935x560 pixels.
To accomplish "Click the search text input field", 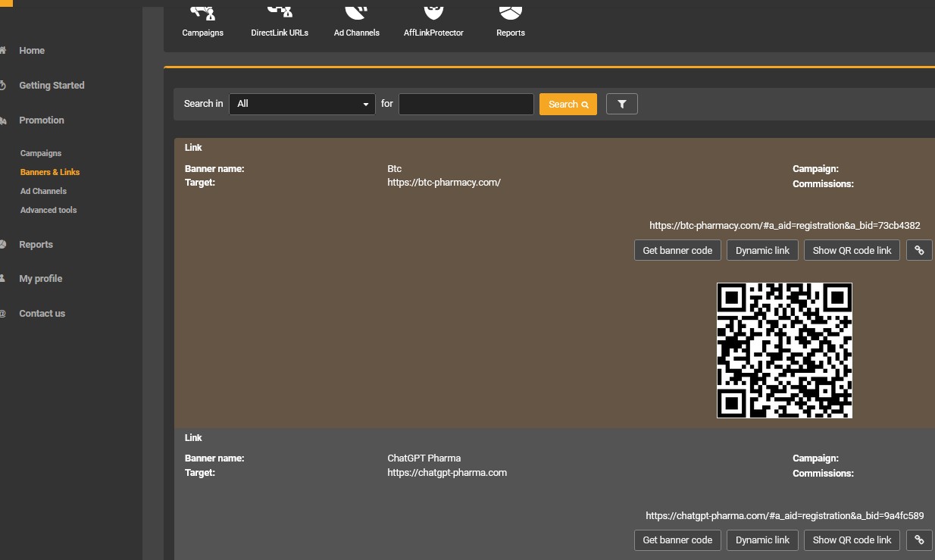I will (466, 104).
